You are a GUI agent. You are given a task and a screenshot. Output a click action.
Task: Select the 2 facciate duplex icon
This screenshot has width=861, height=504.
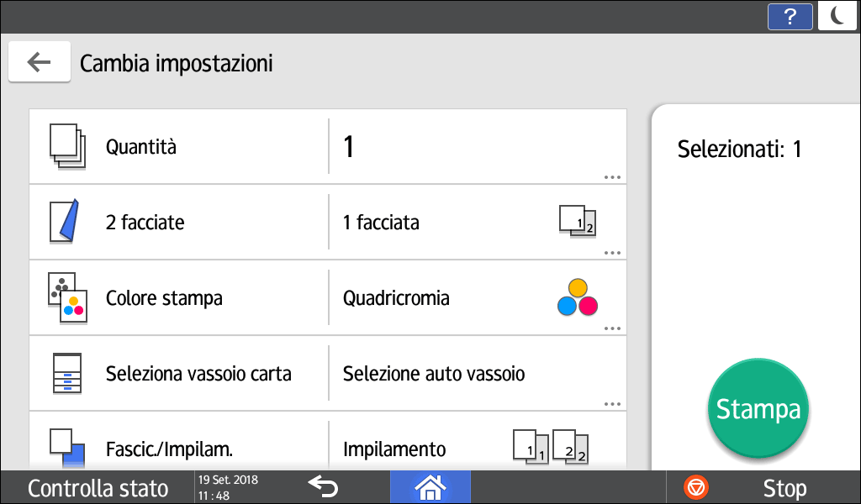point(67,222)
